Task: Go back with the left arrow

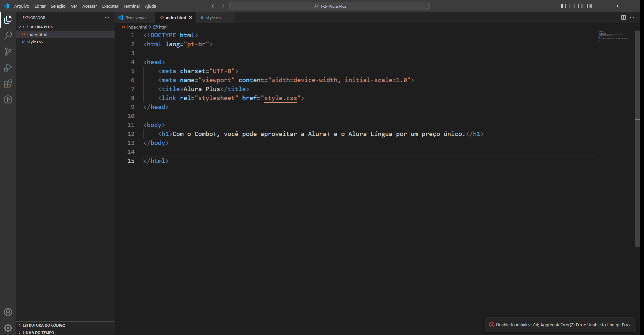Action: click(x=213, y=6)
